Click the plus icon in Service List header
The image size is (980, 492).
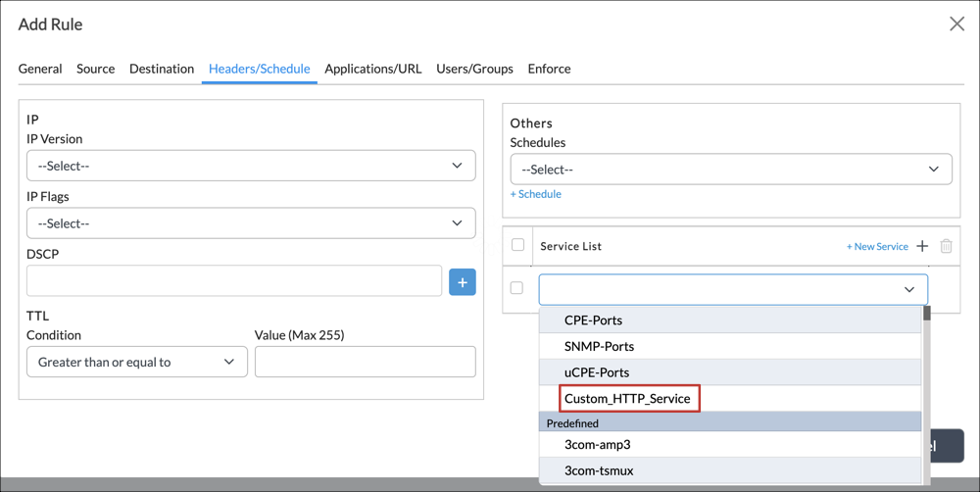(x=922, y=246)
